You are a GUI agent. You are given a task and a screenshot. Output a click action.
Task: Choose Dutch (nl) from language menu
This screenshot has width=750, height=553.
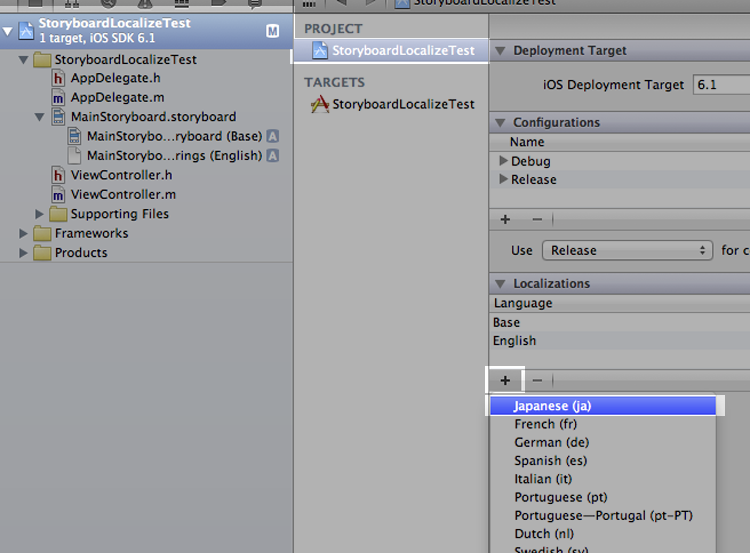pos(603,534)
